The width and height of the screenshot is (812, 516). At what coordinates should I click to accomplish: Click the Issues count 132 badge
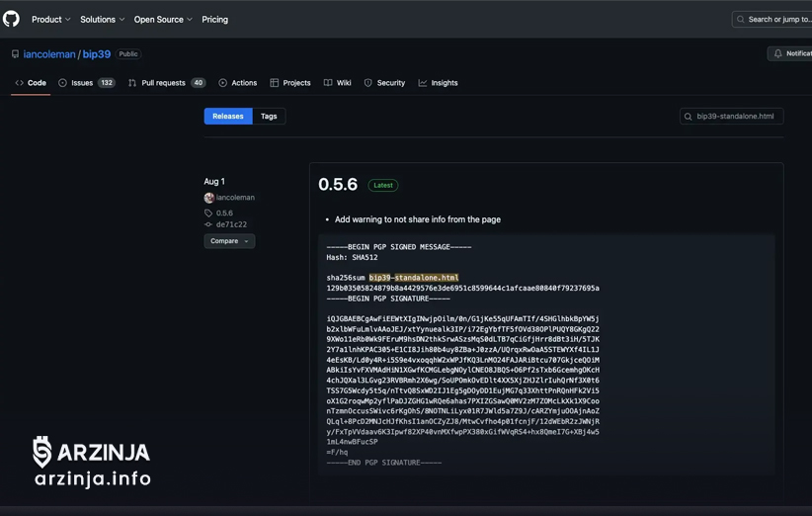pos(107,83)
